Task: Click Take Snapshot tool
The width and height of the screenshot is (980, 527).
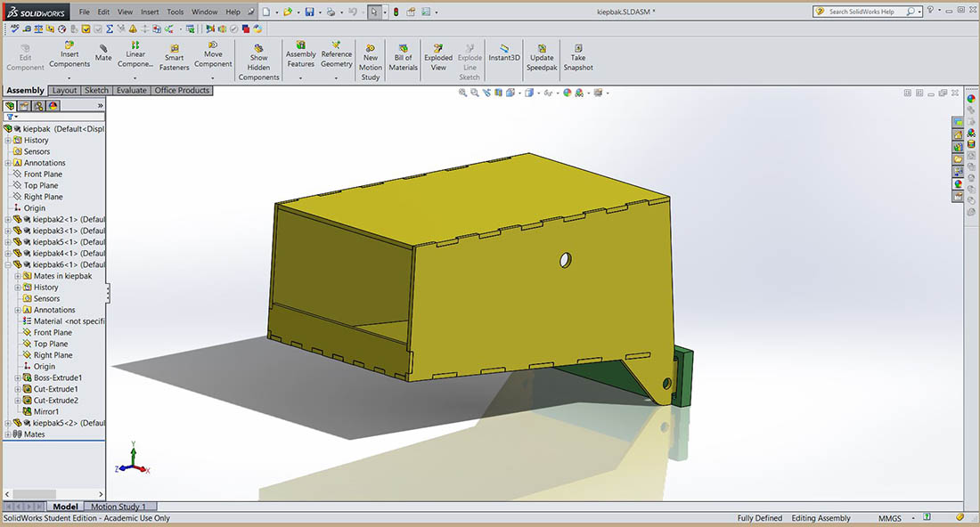Action: tap(578, 58)
